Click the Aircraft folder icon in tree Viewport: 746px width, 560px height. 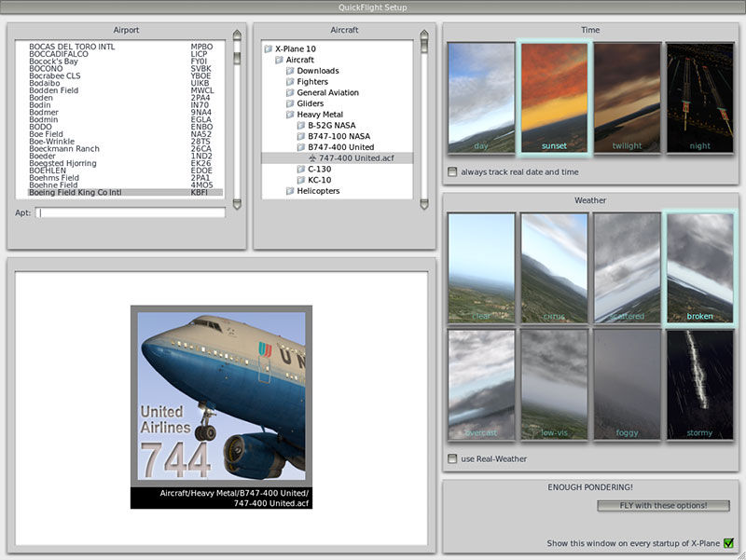click(279, 60)
